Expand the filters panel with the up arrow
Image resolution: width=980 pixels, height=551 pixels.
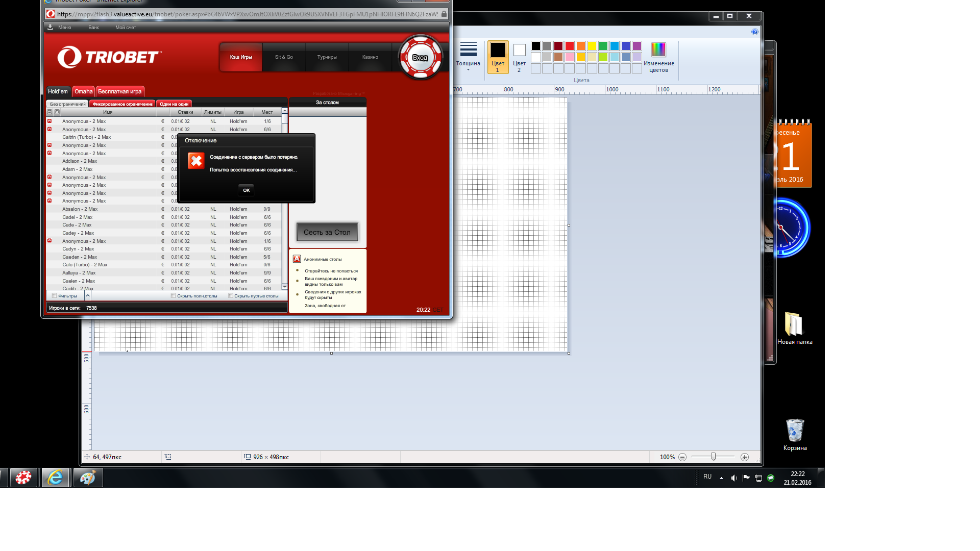click(88, 295)
